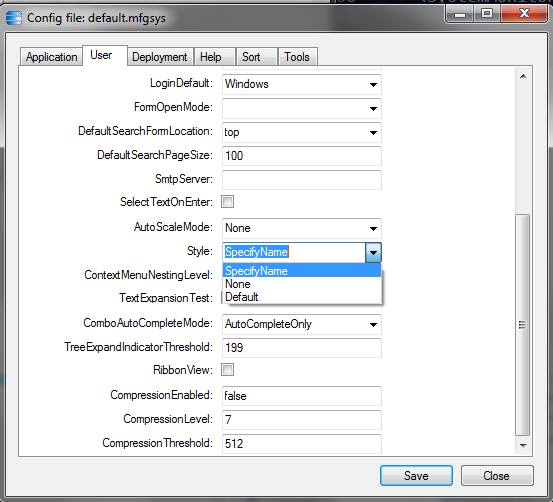Click the vertical scrollbar thumb
This screenshot has width=553, height=502.
click(x=523, y=325)
